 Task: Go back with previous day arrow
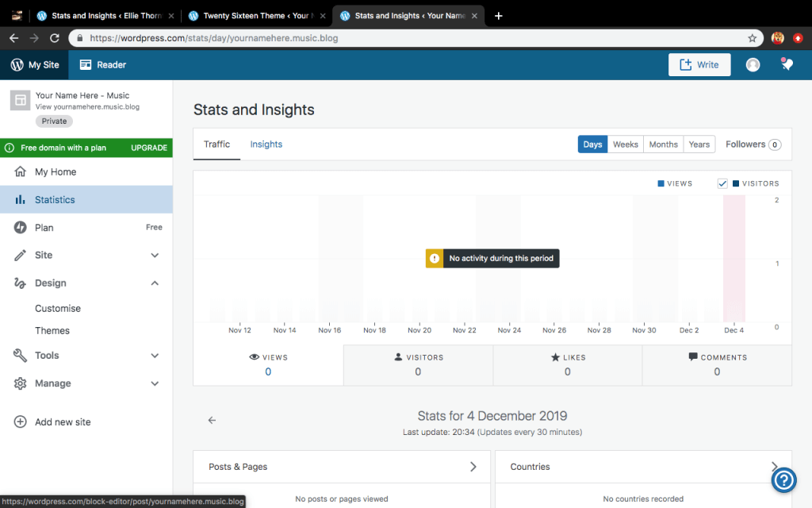pos(212,421)
